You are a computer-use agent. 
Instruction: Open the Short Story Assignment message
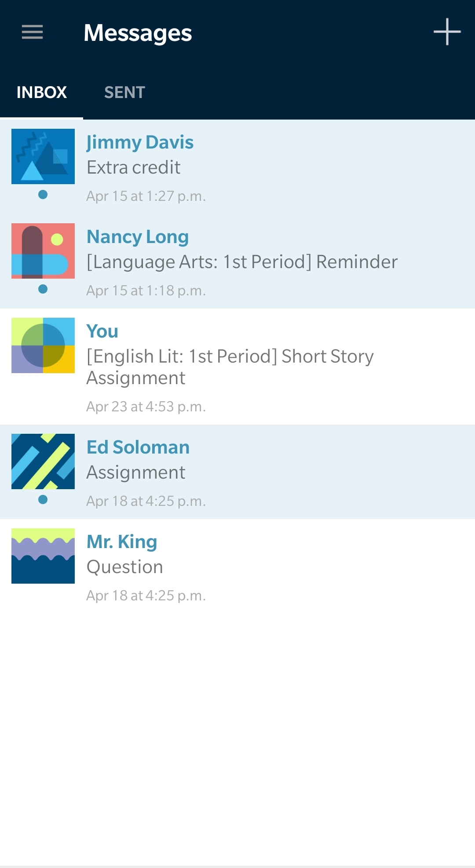click(230, 367)
